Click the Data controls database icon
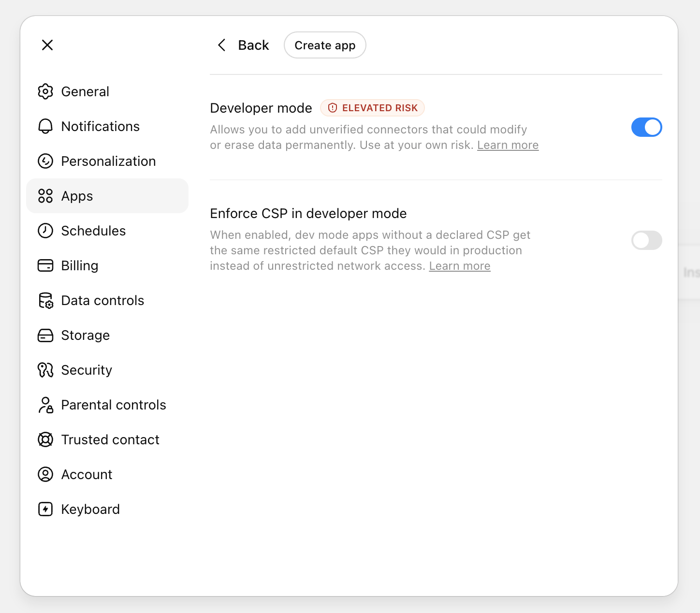Image resolution: width=700 pixels, height=613 pixels. coord(45,300)
